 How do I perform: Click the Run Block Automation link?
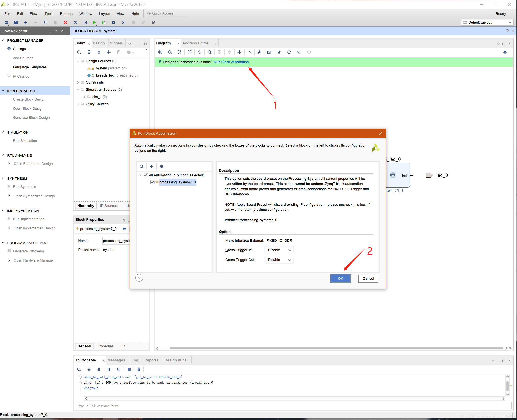(231, 62)
